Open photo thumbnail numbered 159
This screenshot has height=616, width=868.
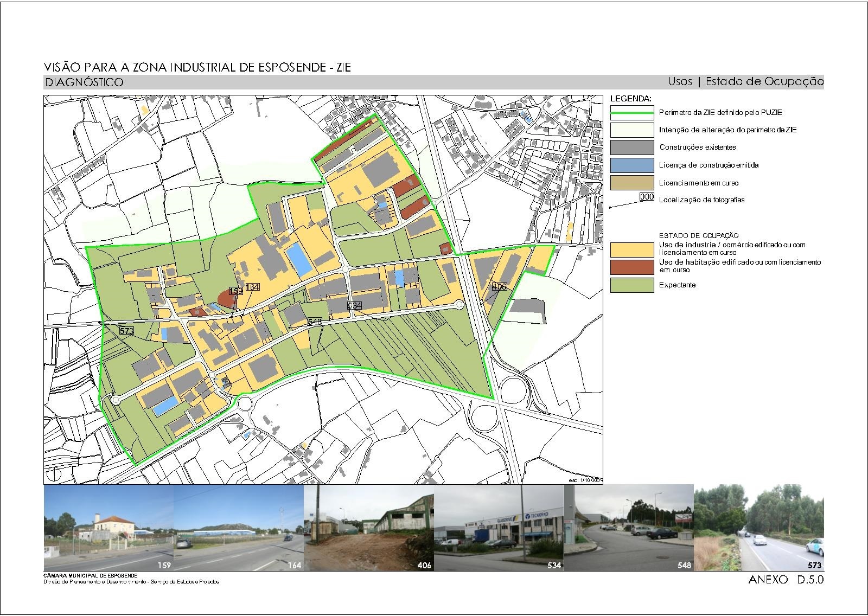[108, 528]
